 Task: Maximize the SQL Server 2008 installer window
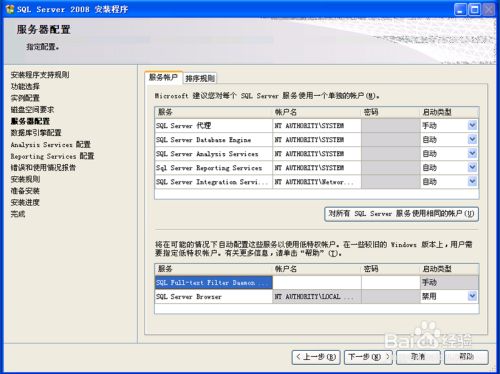tap(474, 9)
